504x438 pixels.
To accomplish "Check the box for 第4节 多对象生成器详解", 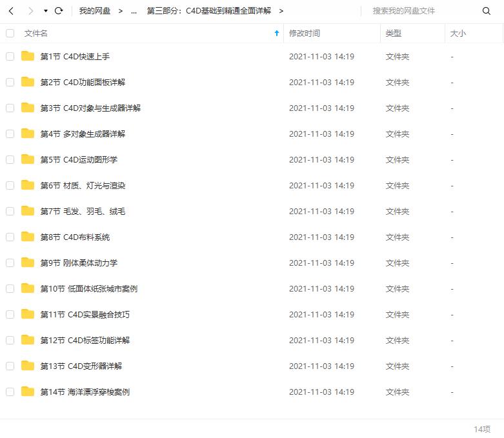I will point(10,134).
